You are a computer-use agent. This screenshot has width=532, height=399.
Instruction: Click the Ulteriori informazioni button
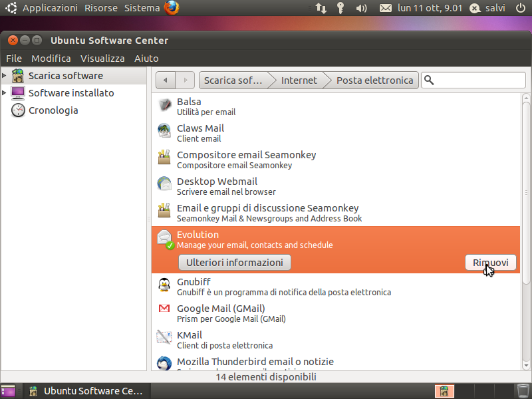pos(235,263)
